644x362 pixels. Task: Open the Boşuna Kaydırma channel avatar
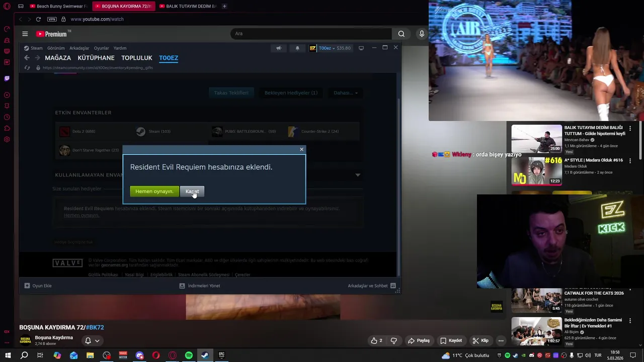[x=25, y=340]
